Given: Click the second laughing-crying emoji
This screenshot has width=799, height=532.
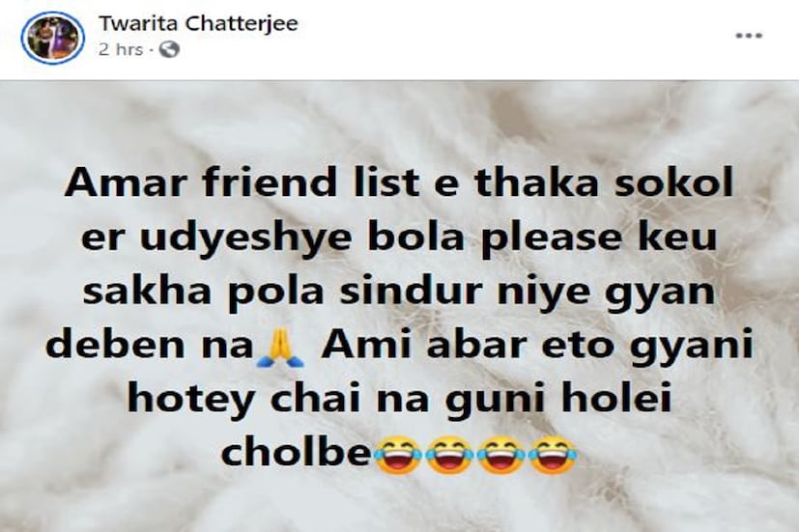Looking at the screenshot, I should (x=449, y=455).
